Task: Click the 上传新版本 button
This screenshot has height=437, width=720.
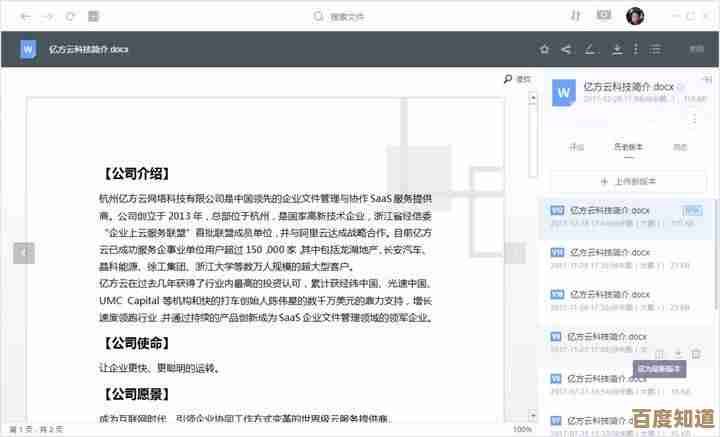Action: point(627,181)
